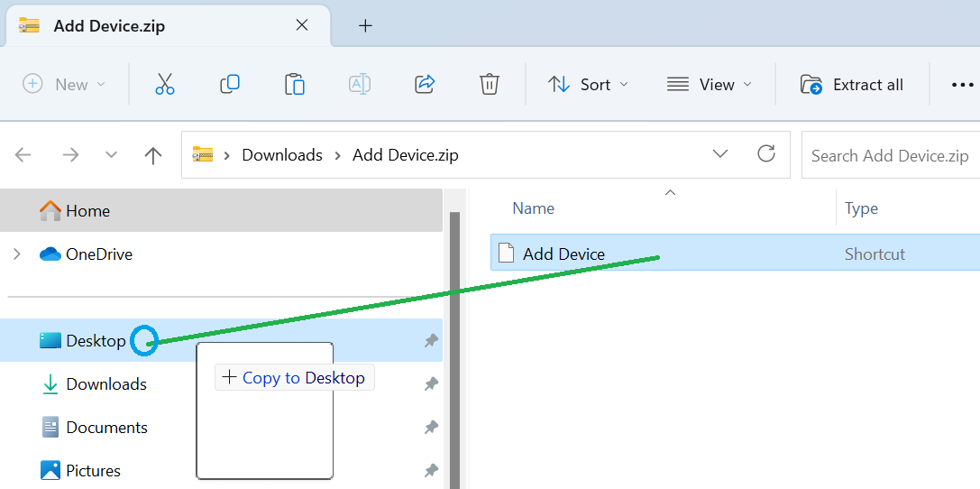
Task: Click the Share icon in toolbar
Action: point(425,84)
